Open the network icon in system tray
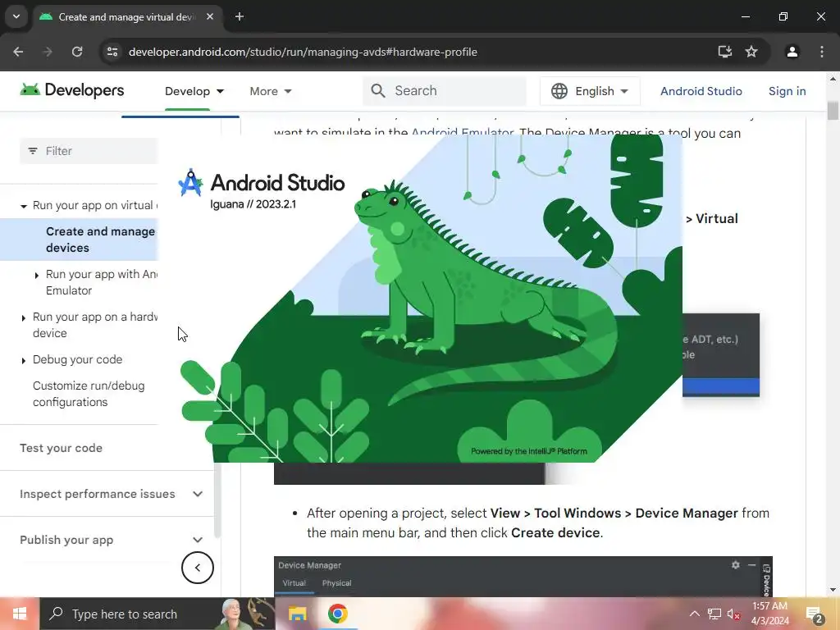840x630 pixels. [714, 614]
